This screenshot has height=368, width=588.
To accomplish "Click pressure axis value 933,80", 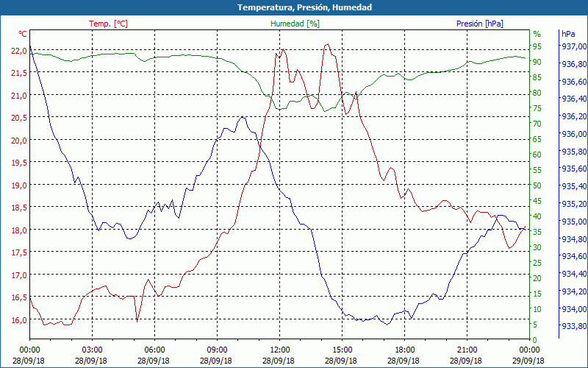I will [x=574, y=326].
